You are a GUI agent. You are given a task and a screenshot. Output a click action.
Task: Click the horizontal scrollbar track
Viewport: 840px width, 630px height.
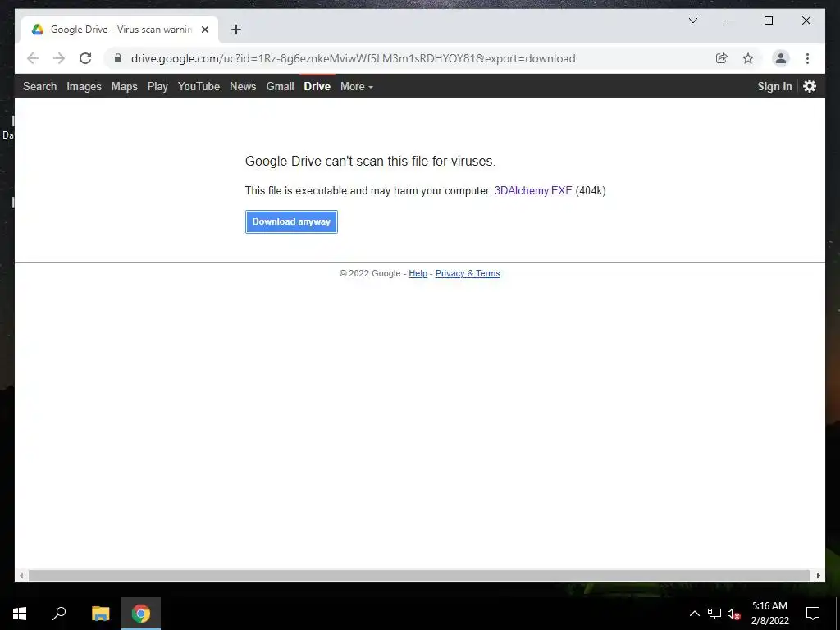[x=419, y=575]
